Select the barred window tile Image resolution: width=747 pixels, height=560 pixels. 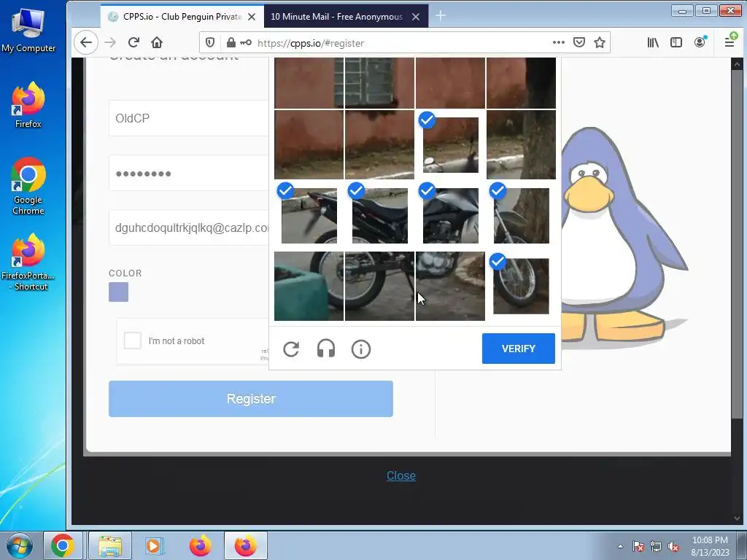(x=379, y=83)
